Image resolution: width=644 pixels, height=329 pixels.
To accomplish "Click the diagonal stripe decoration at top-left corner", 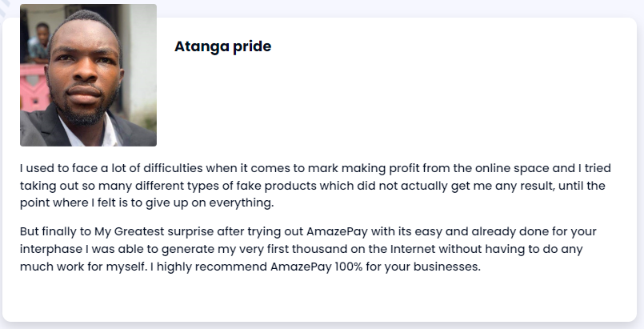I will (x=4, y=7).
